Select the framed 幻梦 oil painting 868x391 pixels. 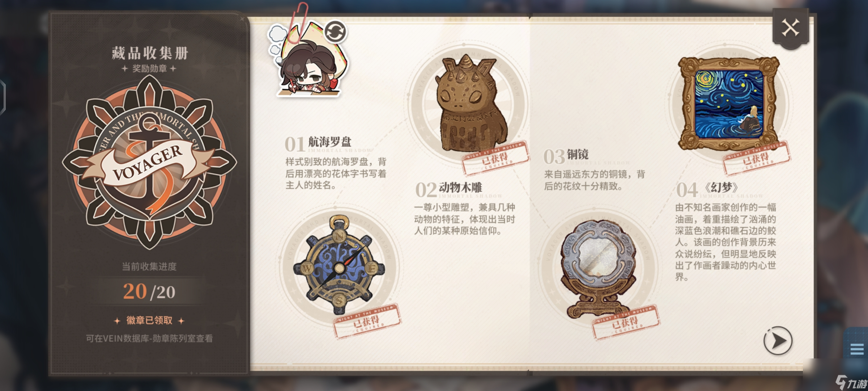(x=728, y=104)
